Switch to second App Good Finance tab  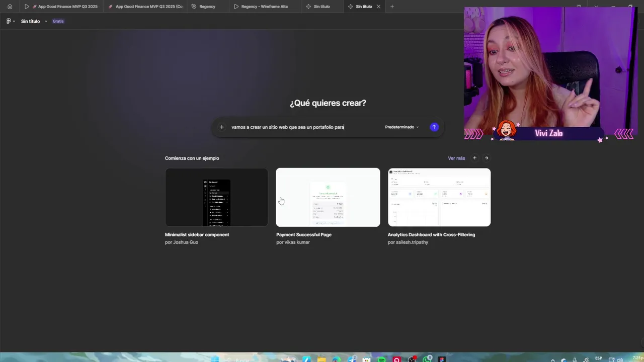145,7
